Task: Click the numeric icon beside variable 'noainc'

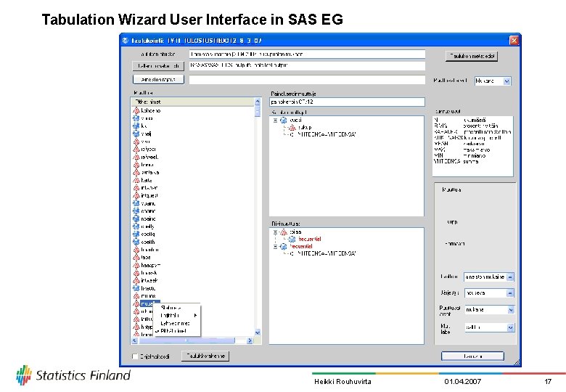Action: tap(136, 219)
